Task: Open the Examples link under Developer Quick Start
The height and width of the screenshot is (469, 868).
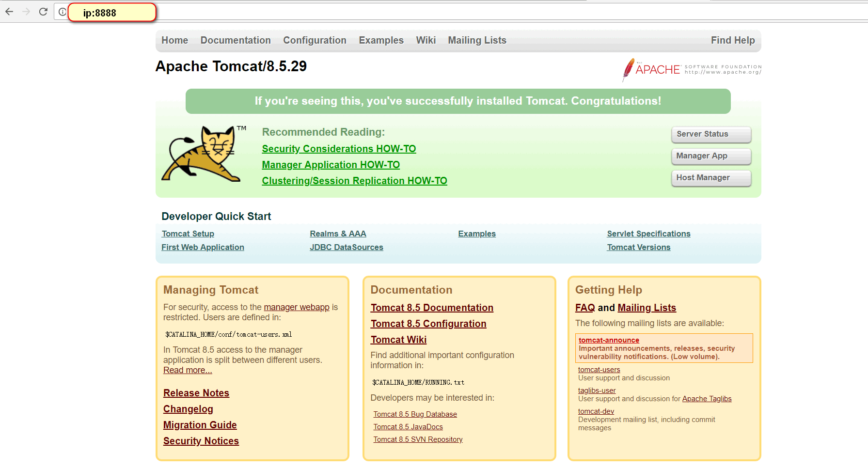Action: coord(477,234)
